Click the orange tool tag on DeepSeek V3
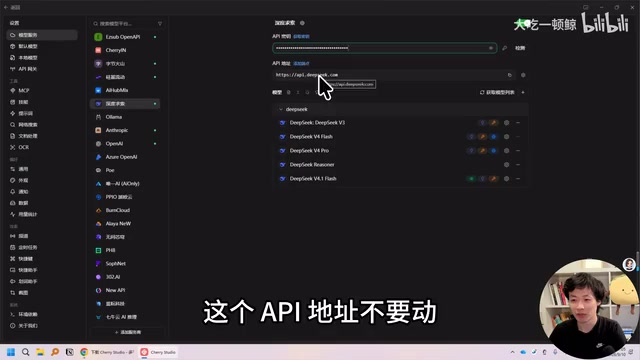 (x=493, y=123)
